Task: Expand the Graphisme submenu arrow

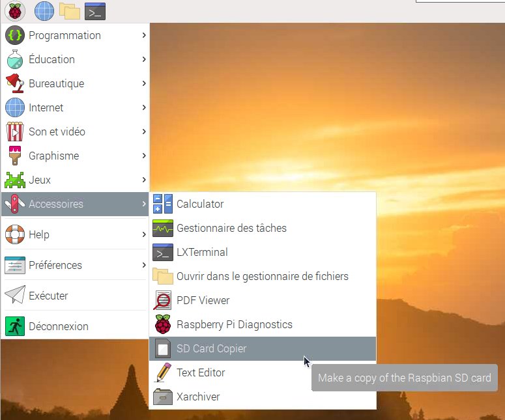Action: tap(144, 156)
